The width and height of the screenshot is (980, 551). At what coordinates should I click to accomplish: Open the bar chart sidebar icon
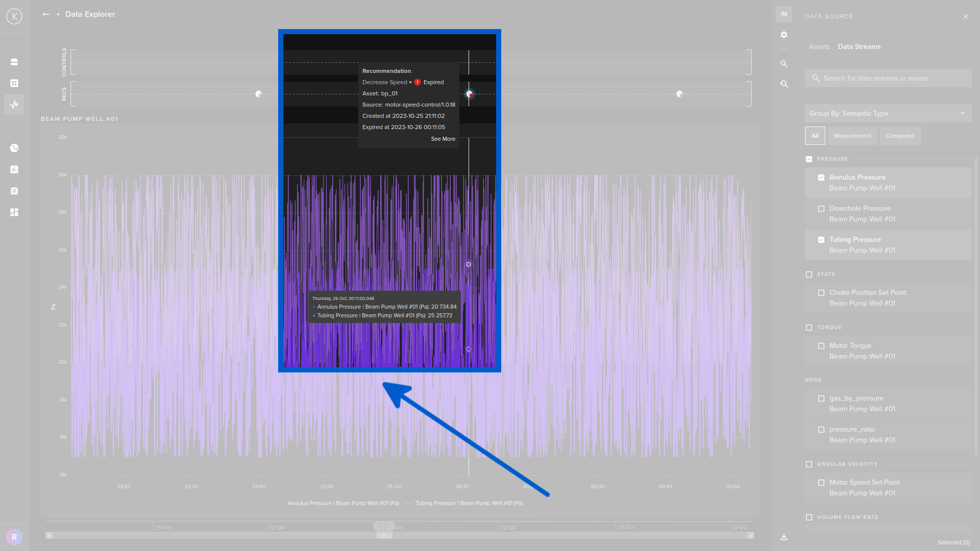[x=14, y=169]
